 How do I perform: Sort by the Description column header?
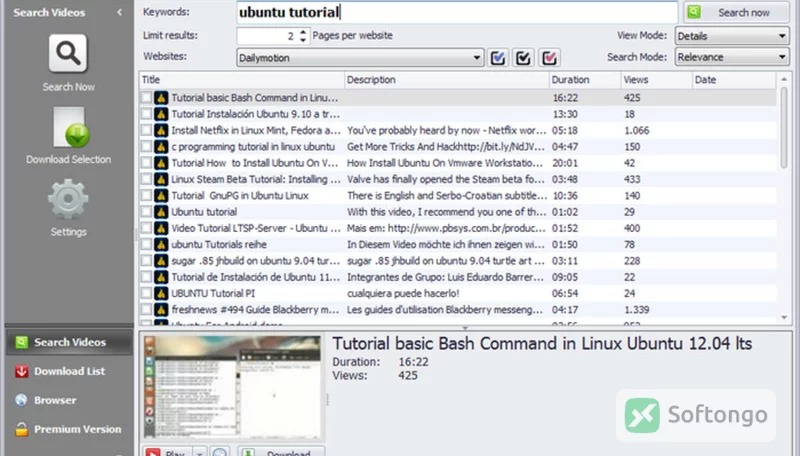[446, 80]
